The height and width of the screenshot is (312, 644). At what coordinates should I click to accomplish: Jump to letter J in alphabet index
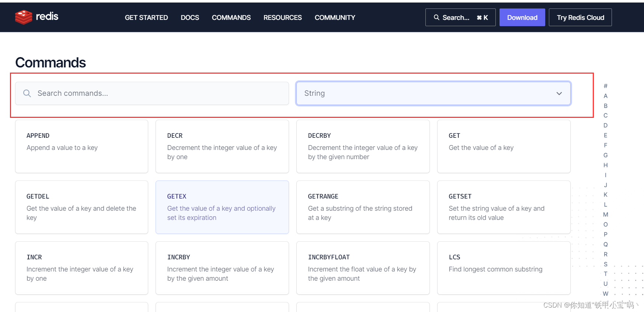[605, 185]
